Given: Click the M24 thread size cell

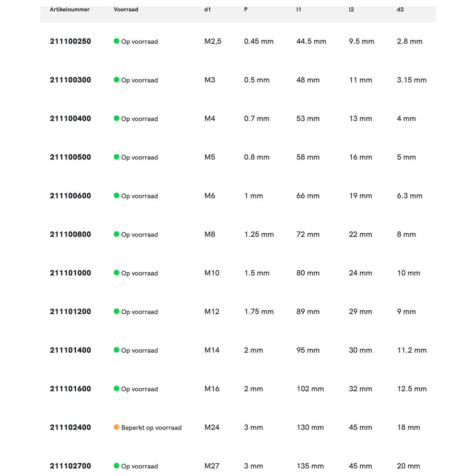Looking at the screenshot, I should pyautogui.click(x=212, y=427).
